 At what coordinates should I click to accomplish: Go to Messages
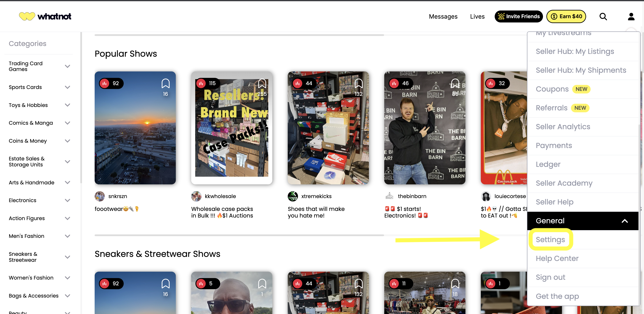pos(443,16)
